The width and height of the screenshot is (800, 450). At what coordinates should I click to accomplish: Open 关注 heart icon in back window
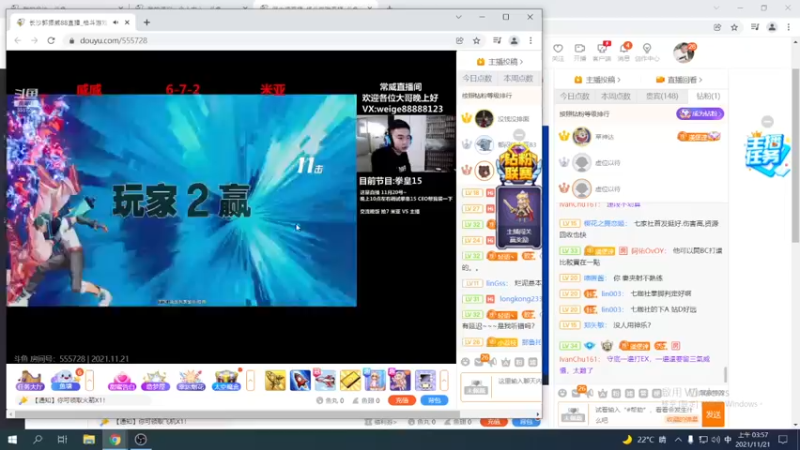[x=558, y=52]
